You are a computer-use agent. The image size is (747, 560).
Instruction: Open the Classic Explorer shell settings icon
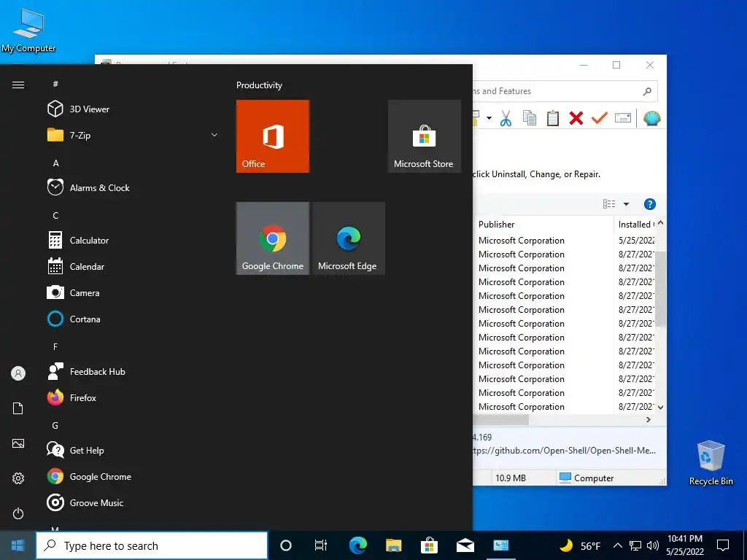click(651, 117)
